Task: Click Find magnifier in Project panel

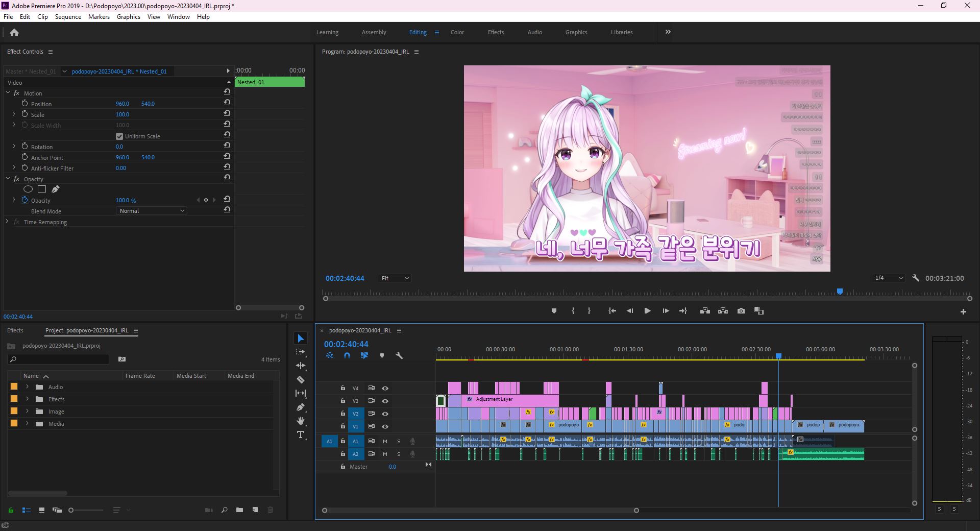Action: 224,510
